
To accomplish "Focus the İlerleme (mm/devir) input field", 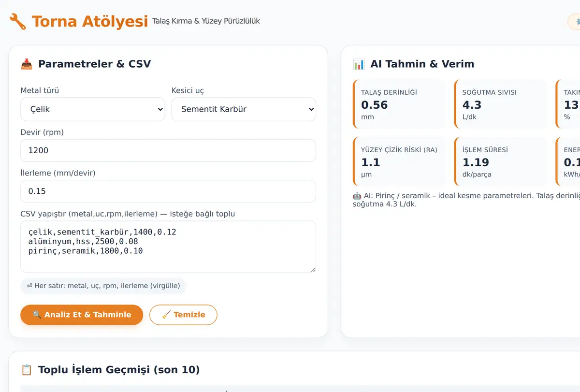I will [168, 191].
